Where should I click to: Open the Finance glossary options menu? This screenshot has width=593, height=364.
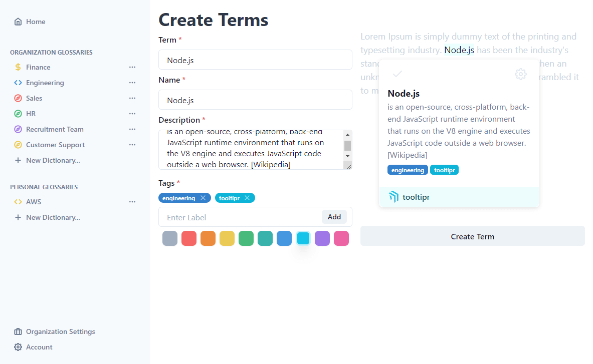coord(132,67)
